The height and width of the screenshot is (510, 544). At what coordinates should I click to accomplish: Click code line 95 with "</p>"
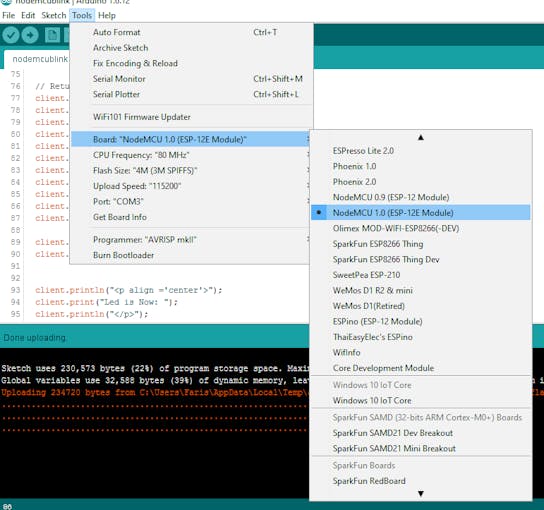click(x=92, y=314)
